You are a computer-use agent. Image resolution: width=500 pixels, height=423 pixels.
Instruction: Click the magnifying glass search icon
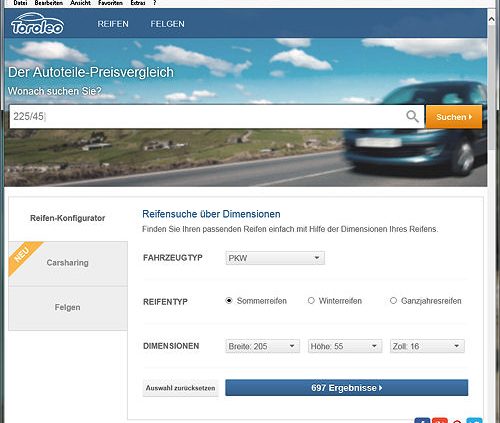coord(412,116)
